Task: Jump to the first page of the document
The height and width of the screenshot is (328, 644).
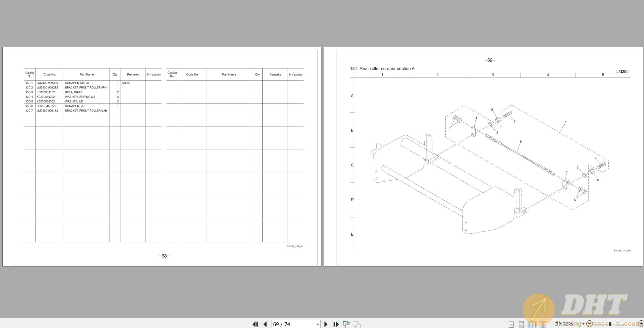Action: pyautogui.click(x=255, y=324)
